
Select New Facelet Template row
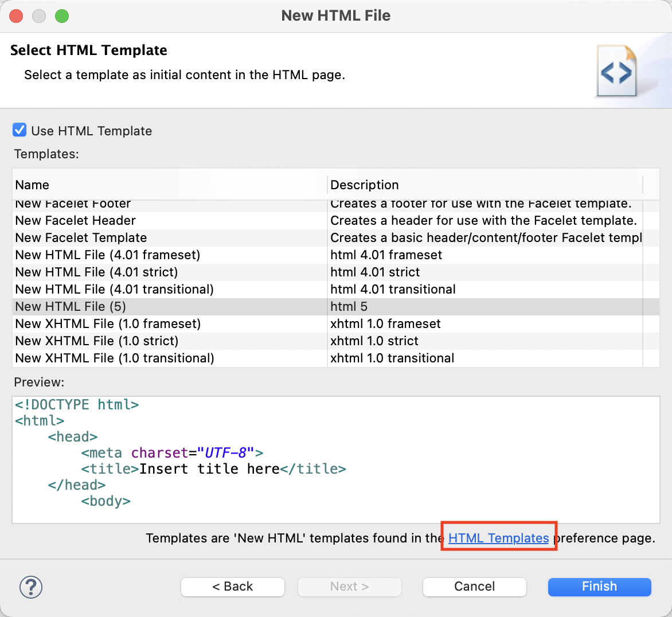[x=81, y=238]
